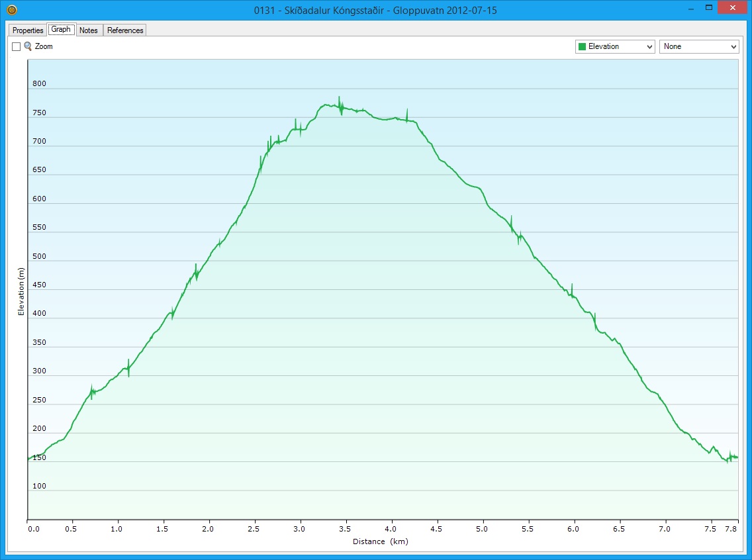This screenshot has height=560, width=752.
Task: Minimize the graph window
Action: (691, 9)
